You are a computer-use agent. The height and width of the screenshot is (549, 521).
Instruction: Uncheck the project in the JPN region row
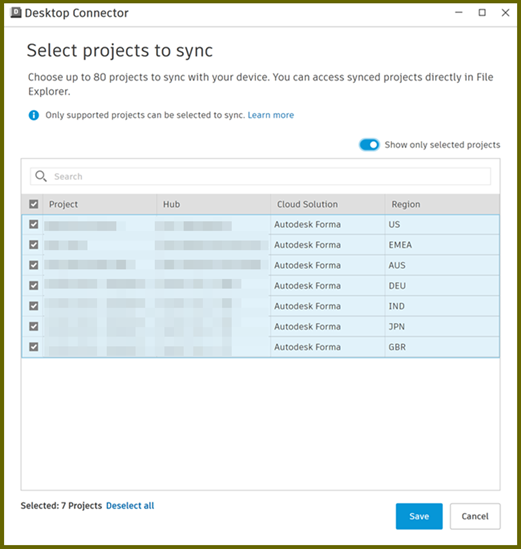tap(34, 326)
